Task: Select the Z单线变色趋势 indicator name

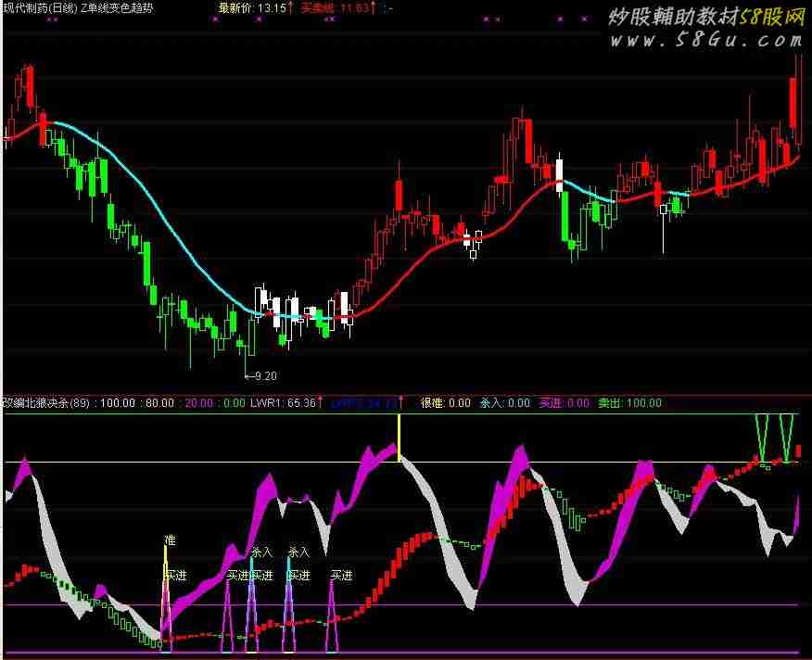Action: (128, 8)
